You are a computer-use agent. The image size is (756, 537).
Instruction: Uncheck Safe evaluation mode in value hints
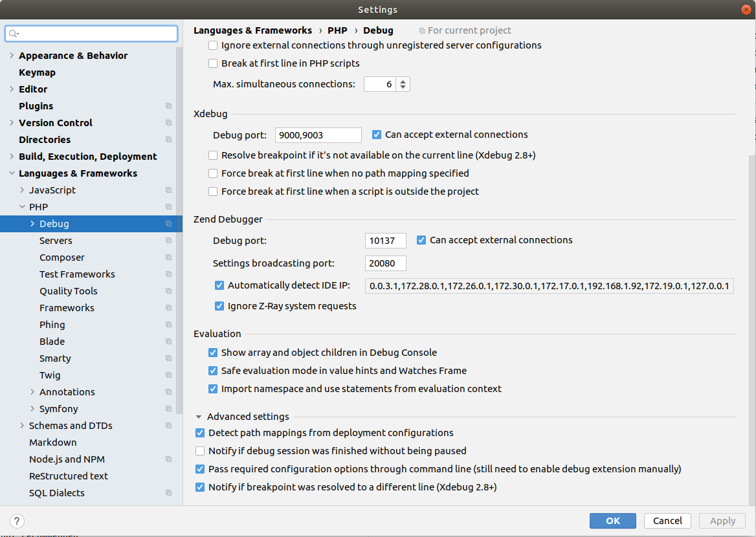coord(212,371)
